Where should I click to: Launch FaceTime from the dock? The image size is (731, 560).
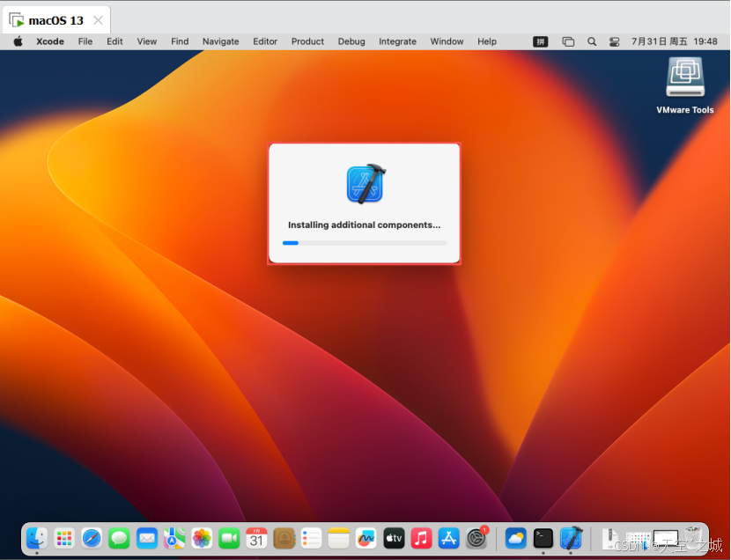tap(229, 538)
